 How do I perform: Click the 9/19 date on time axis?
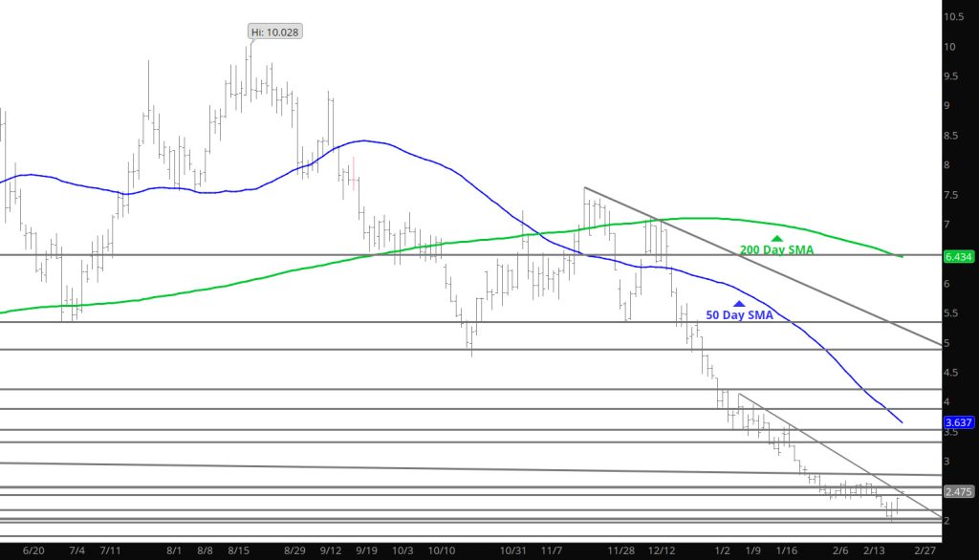click(368, 550)
